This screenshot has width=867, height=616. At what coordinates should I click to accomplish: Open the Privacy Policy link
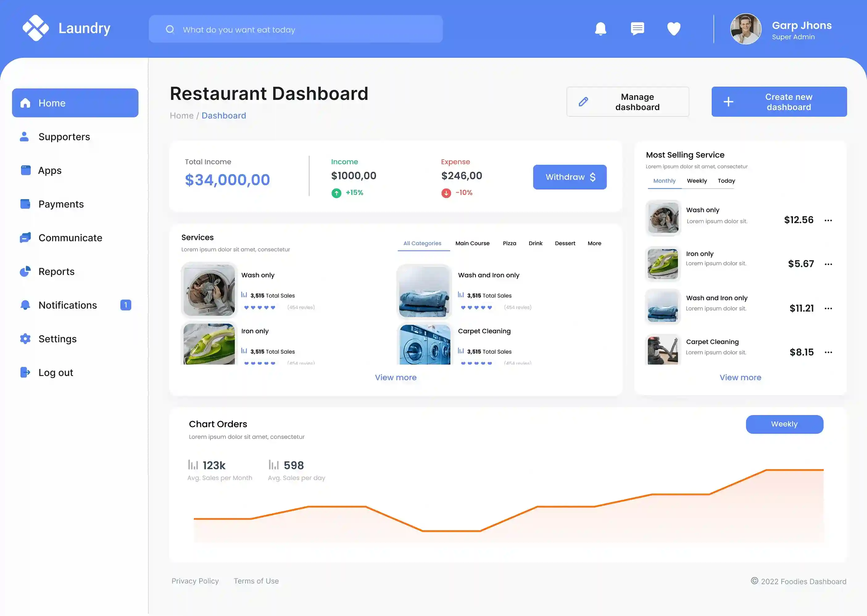click(195, 581)
